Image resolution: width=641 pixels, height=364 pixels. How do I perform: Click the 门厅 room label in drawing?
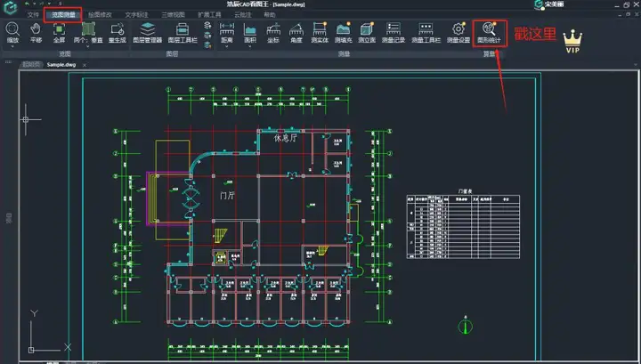[x=227, y=196]
